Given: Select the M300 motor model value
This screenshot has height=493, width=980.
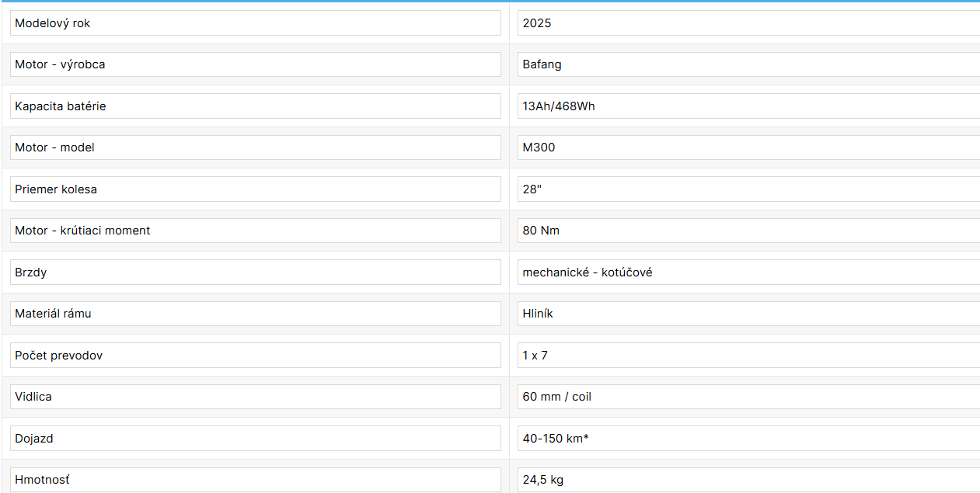Looking at the screenshot, I should click(748, 148).
